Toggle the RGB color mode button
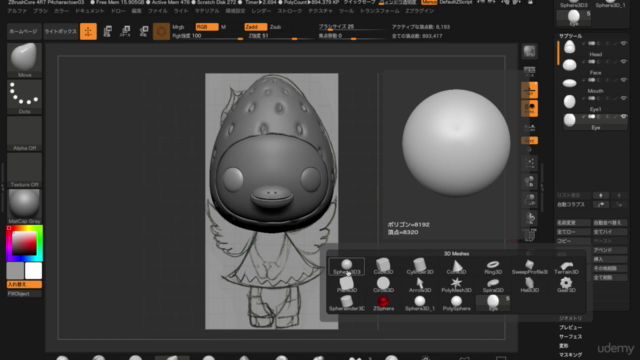 tap(207, 27)
